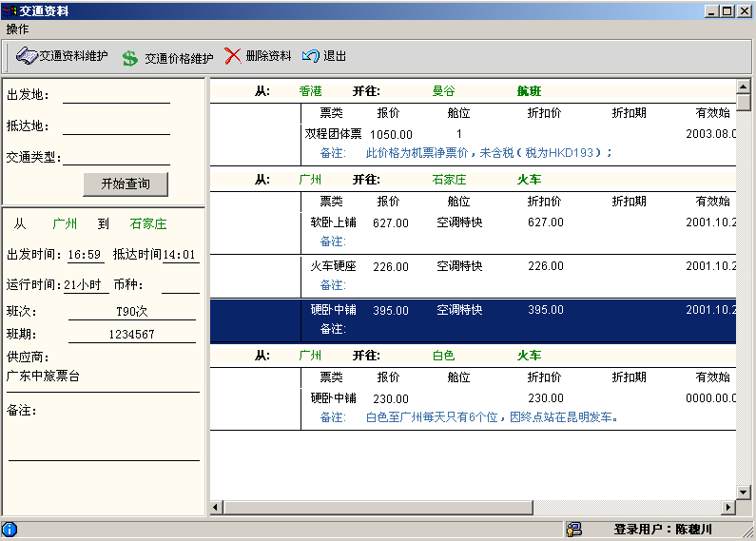
Task: Click the vertical scrollbar down arrow
Action: 744,493
